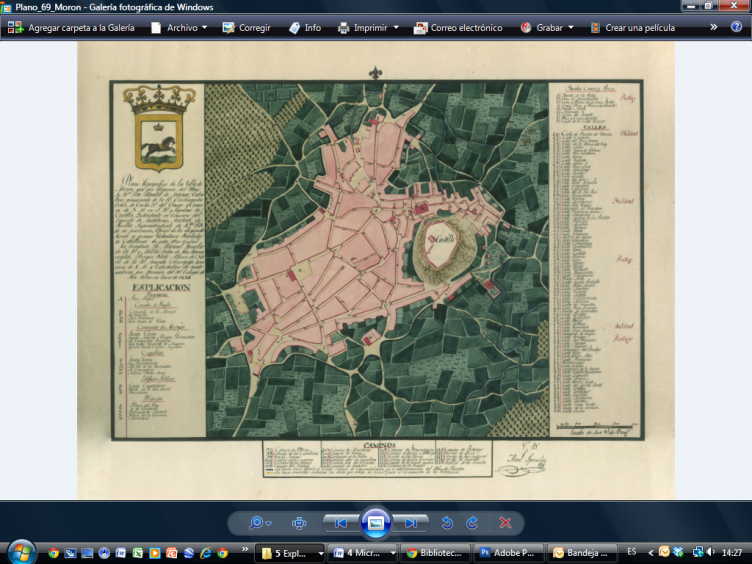Open the Info panel

click(305, 28)
